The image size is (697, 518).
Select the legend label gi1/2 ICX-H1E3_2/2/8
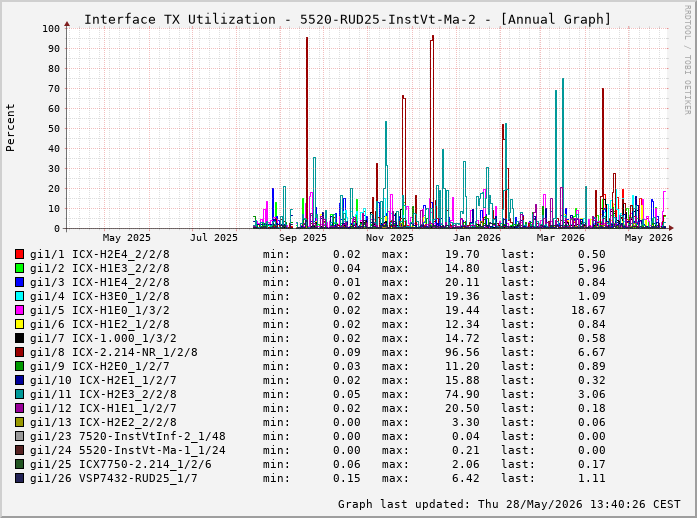click(100, 268)
